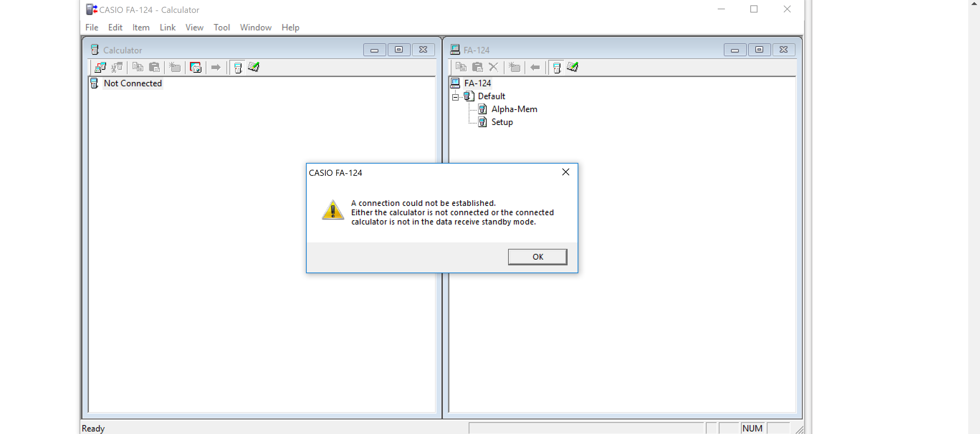Screen dimensions: 980x434
Task: Open the View menu
Action: (x=195, y=27)
